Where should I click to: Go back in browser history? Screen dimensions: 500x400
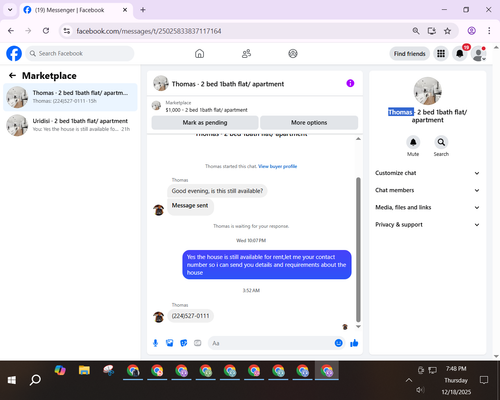tap(11, 31)
